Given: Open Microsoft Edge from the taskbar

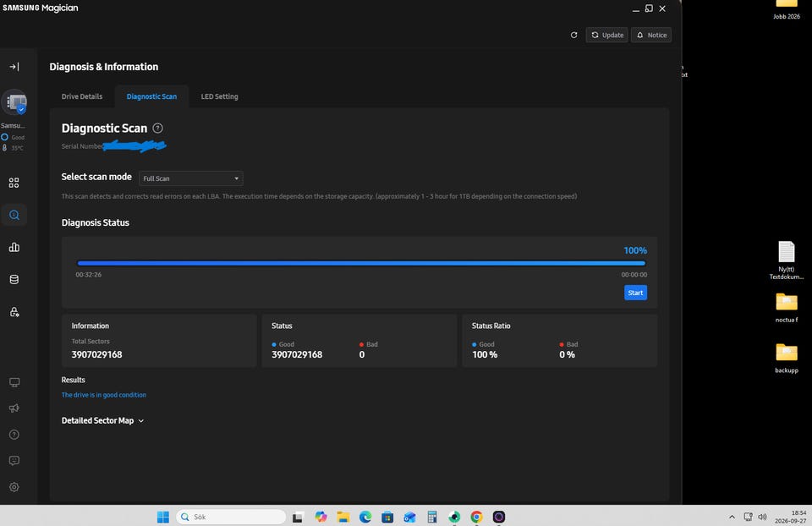Looking at the screenshot, I should tap(365, 517).
